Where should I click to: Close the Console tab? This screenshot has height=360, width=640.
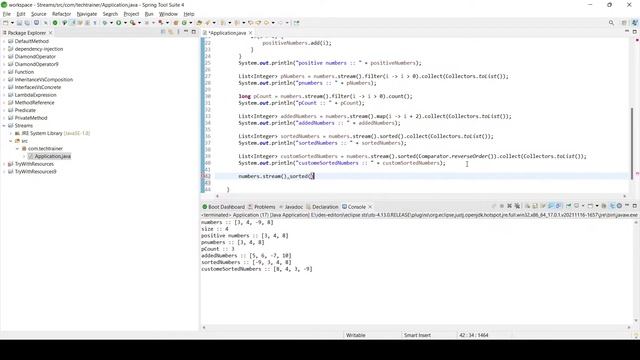[x=370, y=207]
